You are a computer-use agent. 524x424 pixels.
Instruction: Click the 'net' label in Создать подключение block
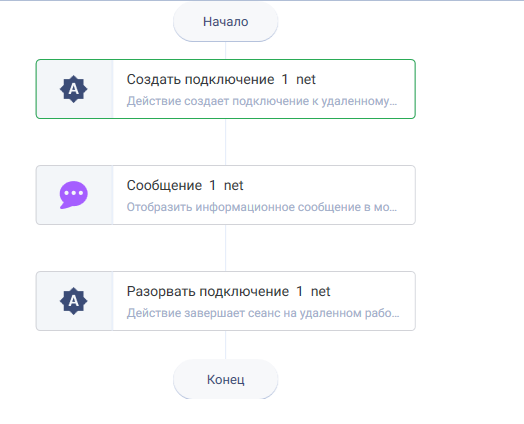(306, 80)
